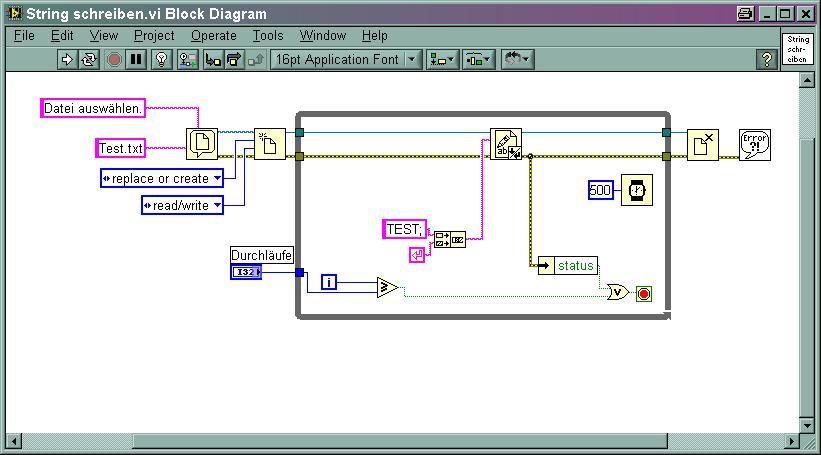Click the horizontal scrollbar left arrow
The width and height of the screenshot is (821, 455).
pyautogui.click(x=14, y=441)
